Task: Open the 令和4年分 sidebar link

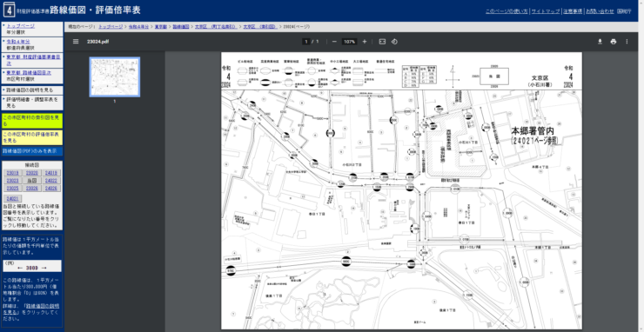Action: [x=18, y=42]
